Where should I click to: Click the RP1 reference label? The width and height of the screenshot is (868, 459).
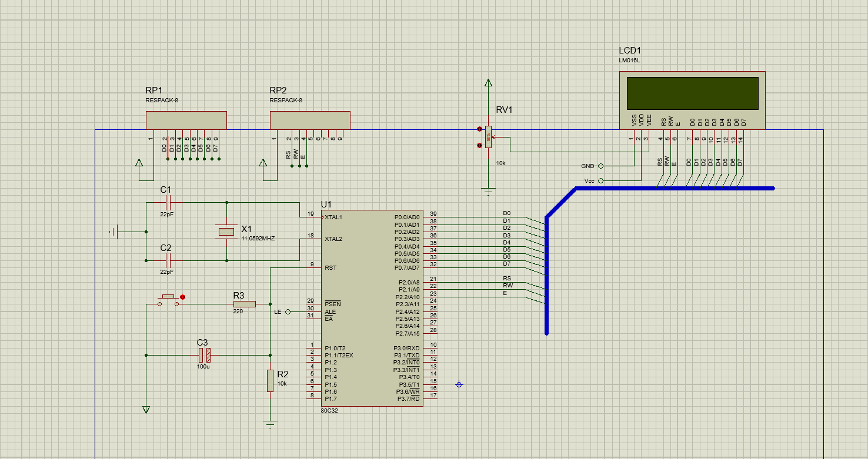coord(154,91)
